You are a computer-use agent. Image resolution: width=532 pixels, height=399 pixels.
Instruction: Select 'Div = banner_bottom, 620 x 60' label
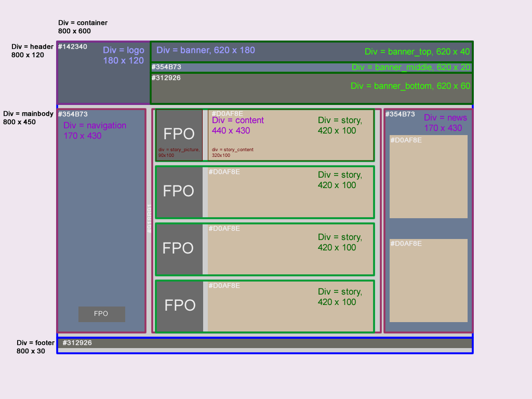coord(410,86)
